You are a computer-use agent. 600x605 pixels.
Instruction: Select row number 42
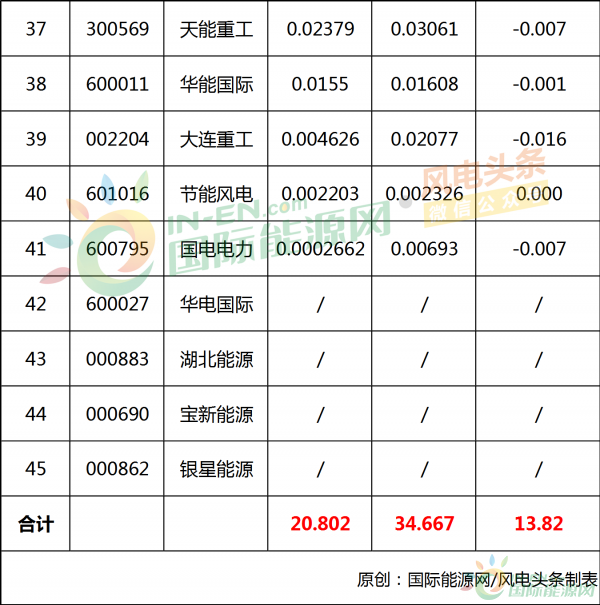(x=36, y=304)
